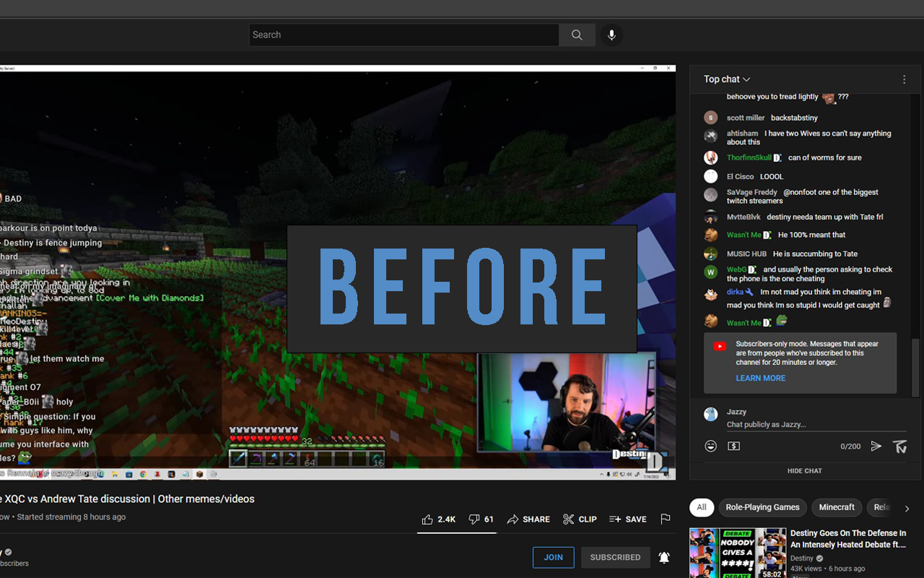Image resolution: width=924 pixels, height=578 pixels.
Task: Open LEARN MORE about subscribers-only mode
Action: [x=760, y=378]
